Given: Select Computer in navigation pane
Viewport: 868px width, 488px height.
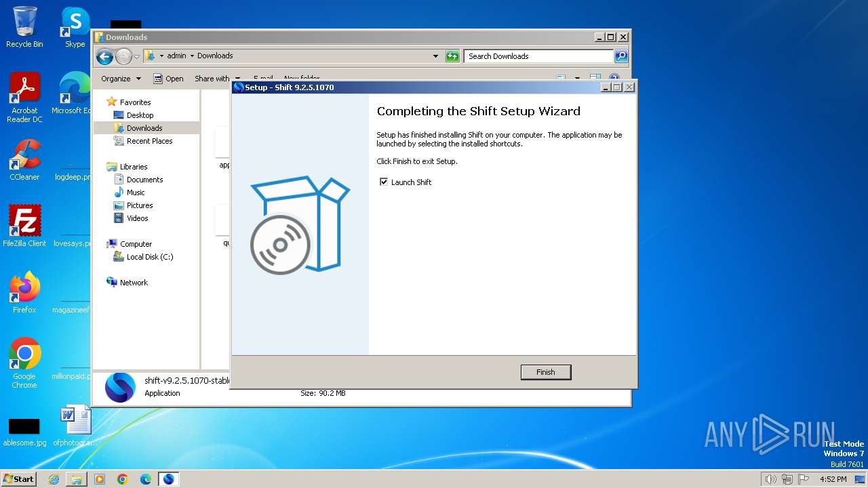Looking at the screenshot, I should coord(136,244).
